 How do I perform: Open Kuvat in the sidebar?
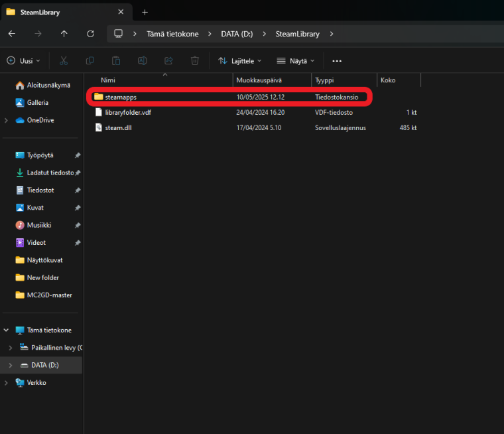[30, 208]
